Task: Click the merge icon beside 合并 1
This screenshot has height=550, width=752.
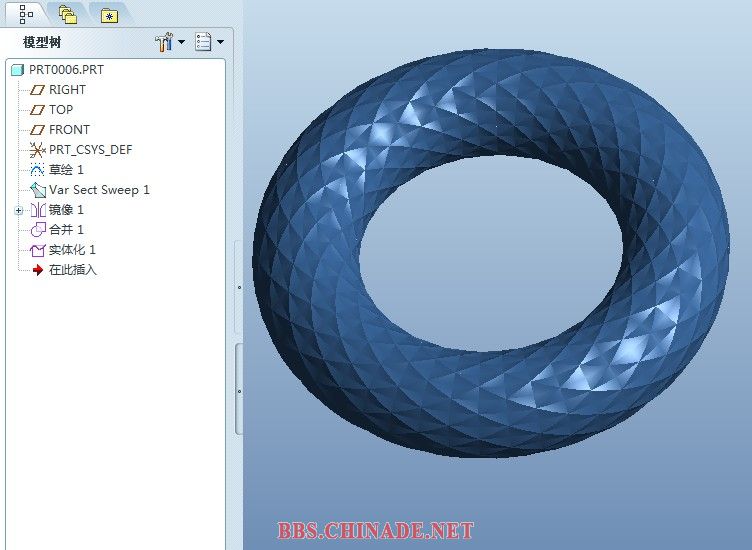Action: tap(37, 230)
